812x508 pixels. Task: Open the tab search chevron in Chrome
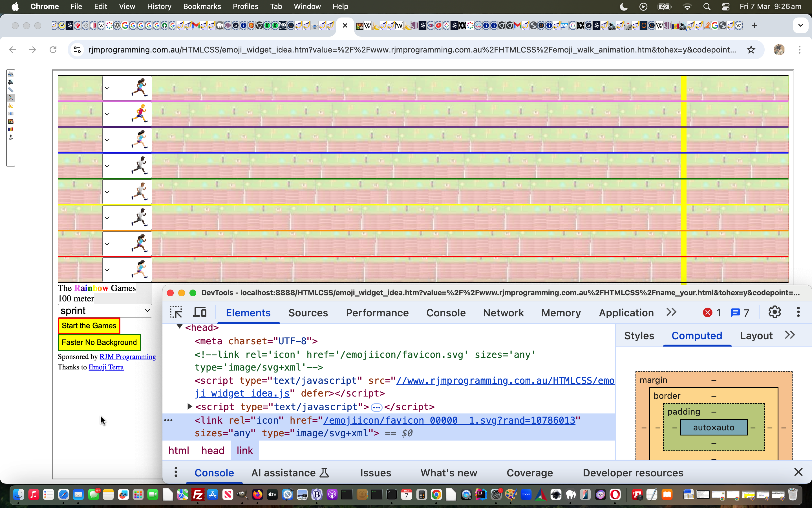(801, 25)
